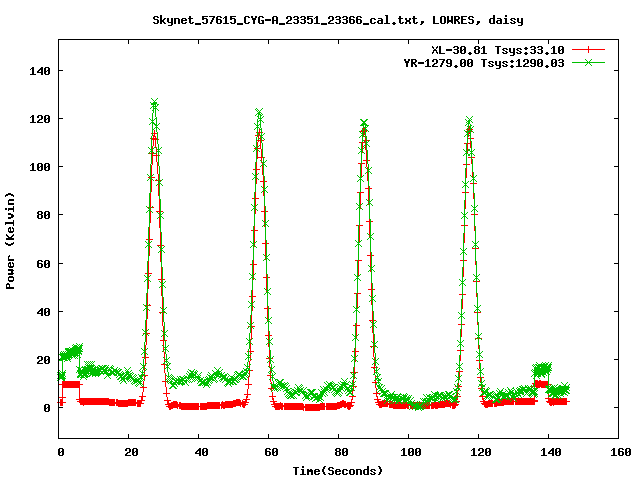Click the 140 y-axis tick label
Image resolution: width=640 pixels, height=480 pixels.
coord(40,71)
